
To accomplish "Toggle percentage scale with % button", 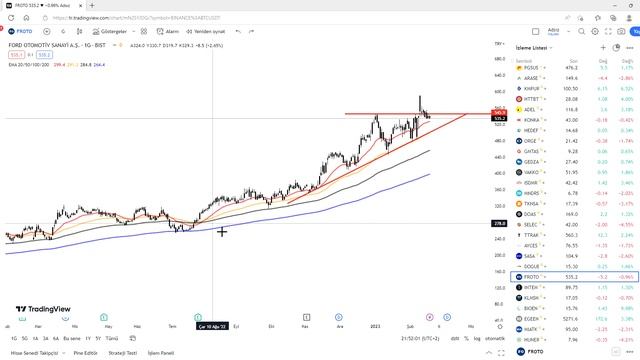I will click(x=466, y=338).
